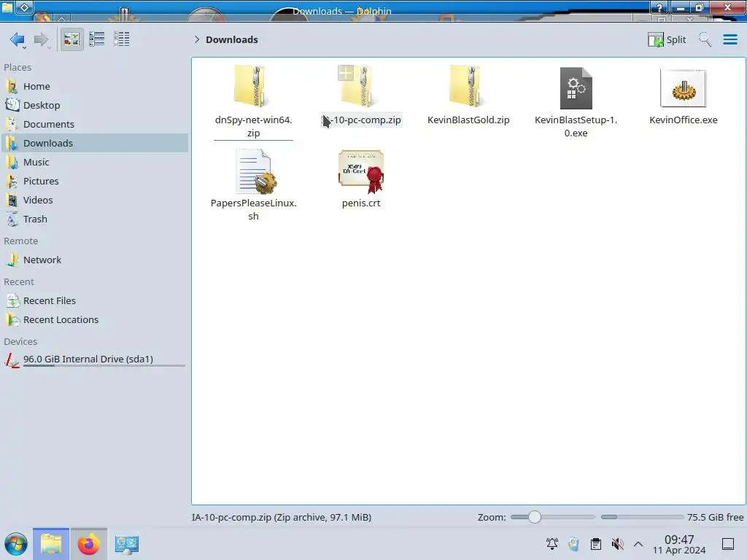Click the free space capacity bar
The height and width of the screenshot is (560, 747).
[642, 517]
